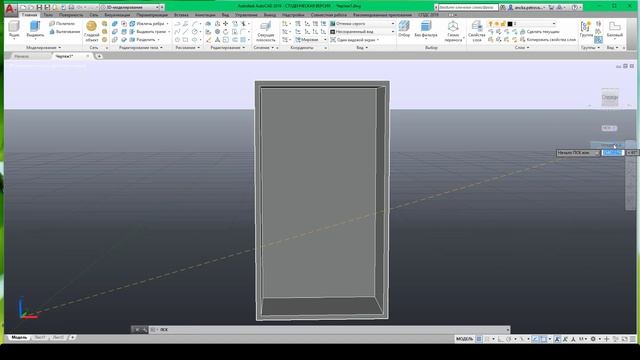Open the user account sign-in menu
Viewport: 640px width, 360px height.
tap(527, 7)
